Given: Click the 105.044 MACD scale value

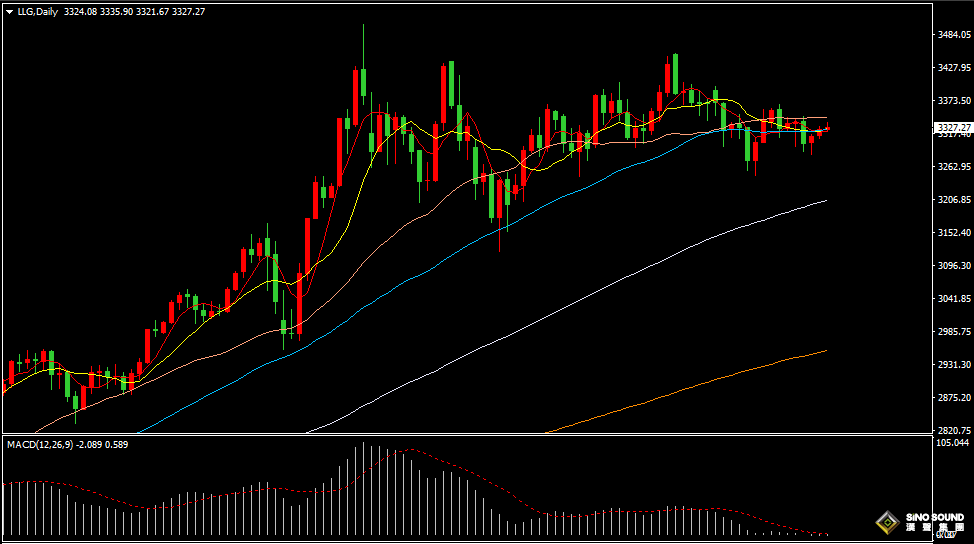Looking at the screenshot, I should [952, 443].
